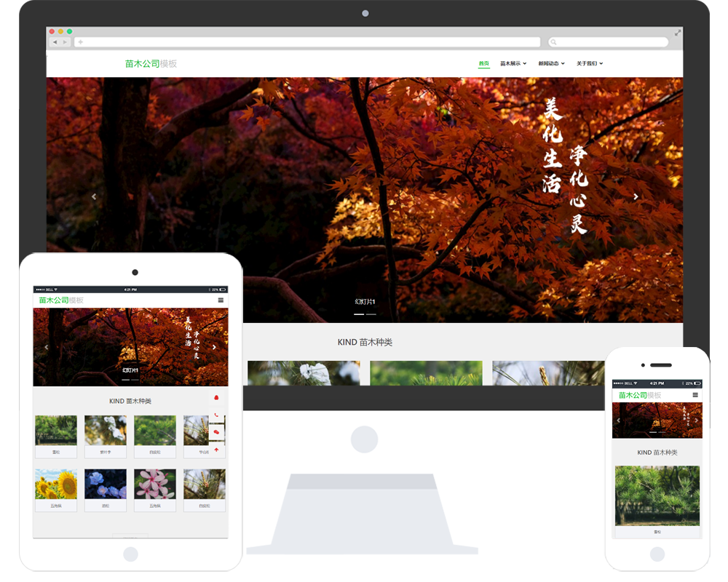Click the desktop browser forward arrow

[65, 42]
